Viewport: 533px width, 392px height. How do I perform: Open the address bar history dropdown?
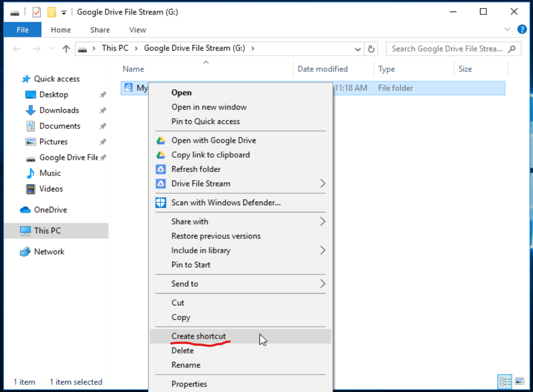357,49
